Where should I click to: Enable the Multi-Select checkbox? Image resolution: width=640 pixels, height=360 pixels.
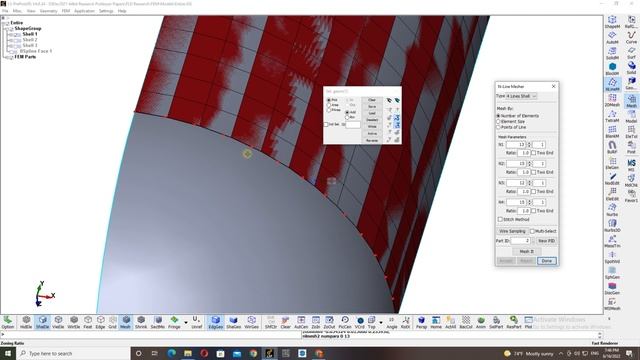pos(532,231)
